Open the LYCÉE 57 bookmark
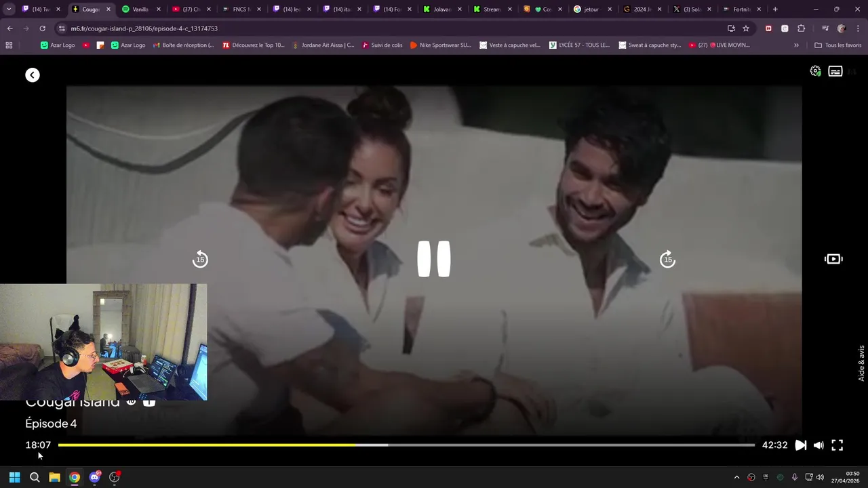The width and height of the screenshot is (868, 488). click(x=580, y=45)
